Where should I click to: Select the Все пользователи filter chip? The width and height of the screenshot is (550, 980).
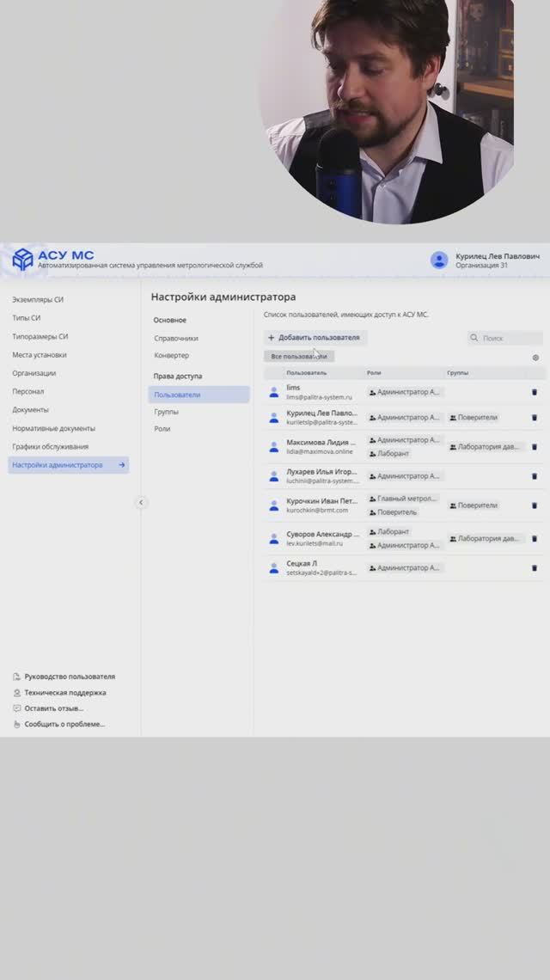click(x=299, y=356)
